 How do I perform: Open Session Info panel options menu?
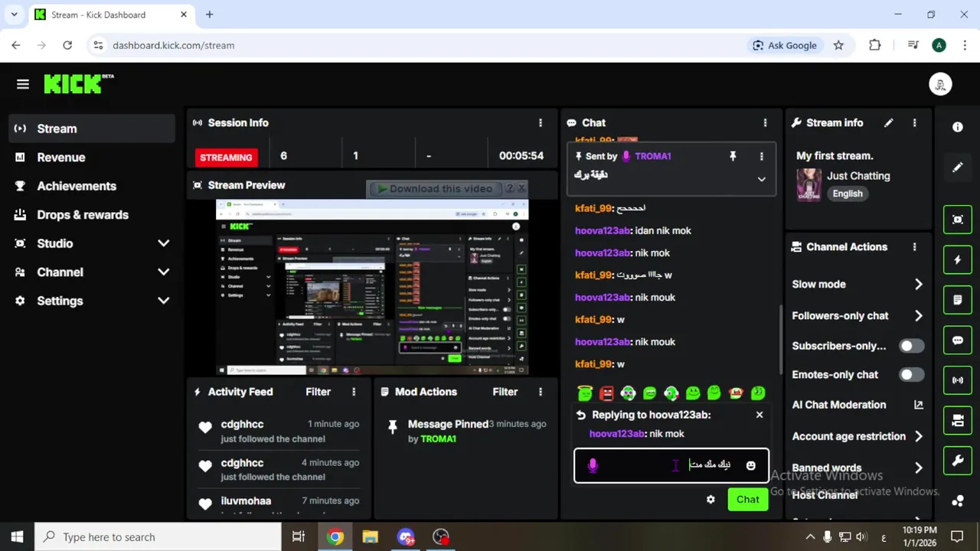click(541, 122)
